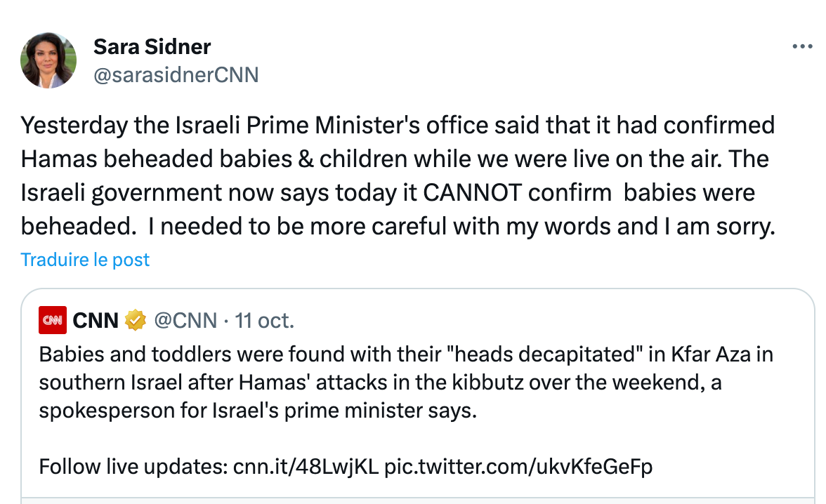Click "spokesperson for Israel's prime minister says" line
The width and height of the screenshot is (826, 504).
point(257,411)
